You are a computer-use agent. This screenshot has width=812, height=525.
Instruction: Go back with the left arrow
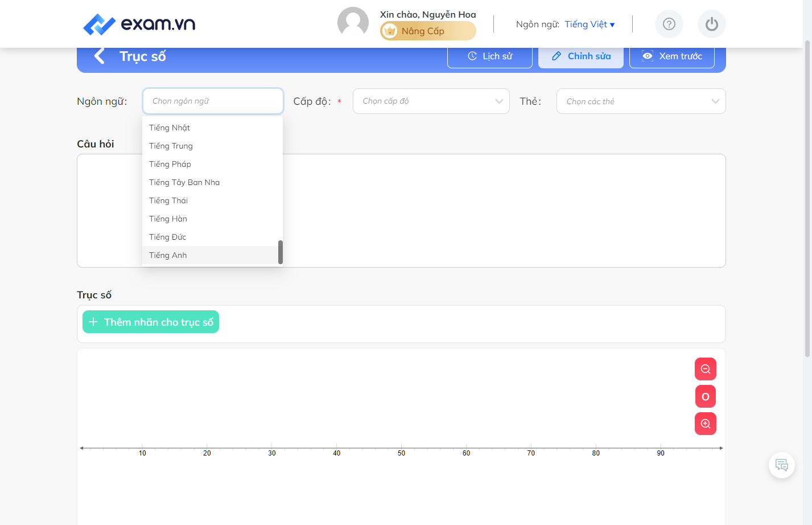coord(100,56)
